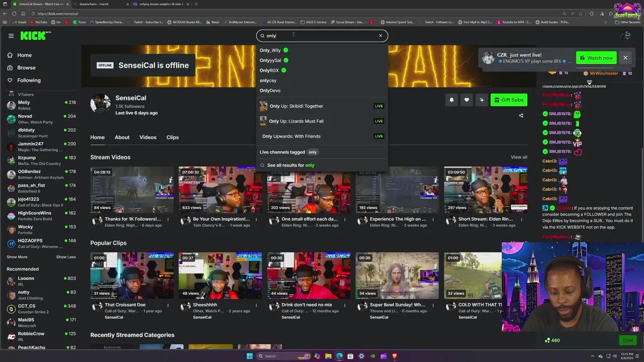Toggle notifications with the bell icon
The image size is (644, 362).
point(451,100)
